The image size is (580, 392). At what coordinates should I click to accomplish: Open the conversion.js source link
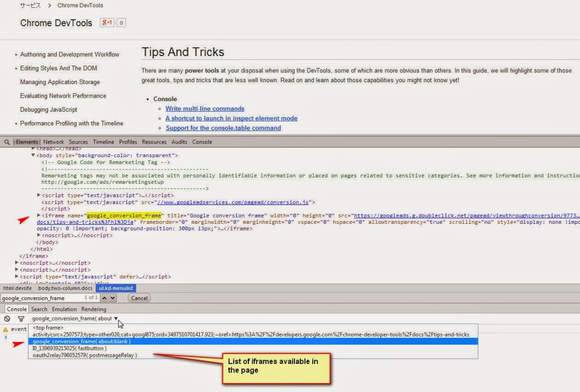(233, 202)
